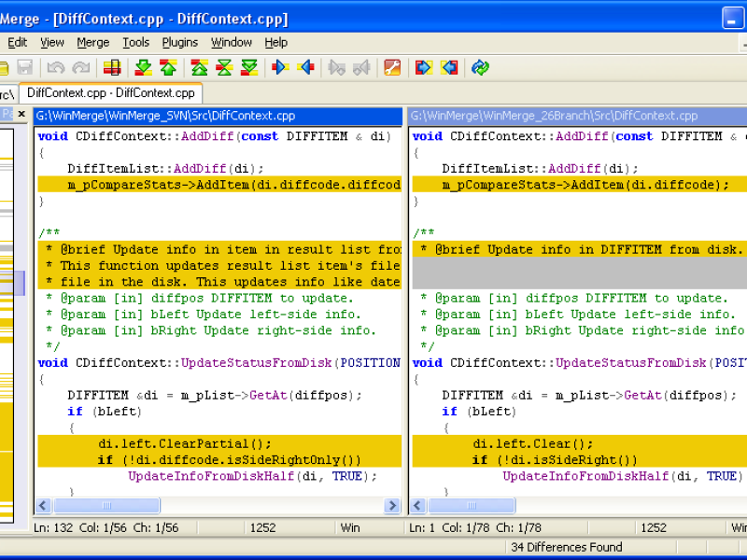Copy all differences to the right

424,67
